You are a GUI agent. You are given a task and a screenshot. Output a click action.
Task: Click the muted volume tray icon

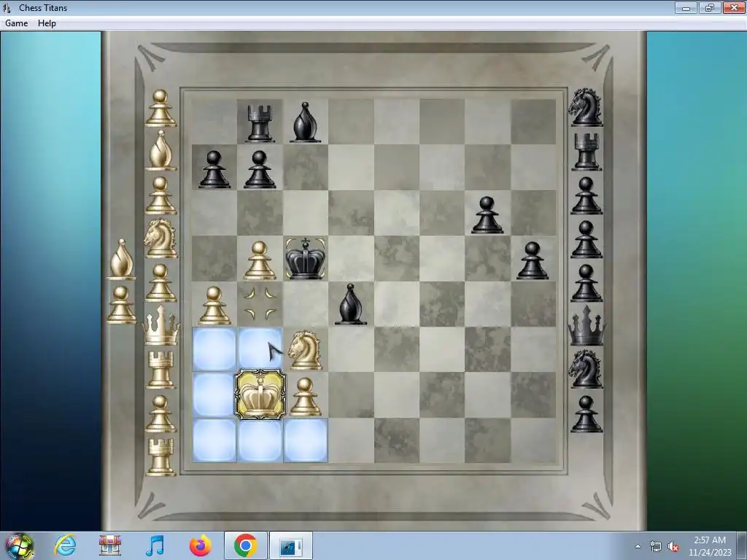coord(673,547)
